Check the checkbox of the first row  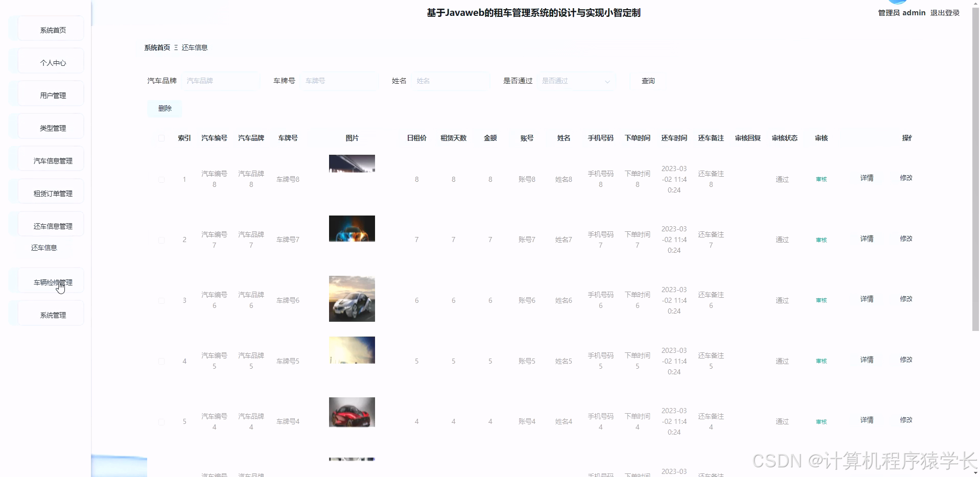161,180
